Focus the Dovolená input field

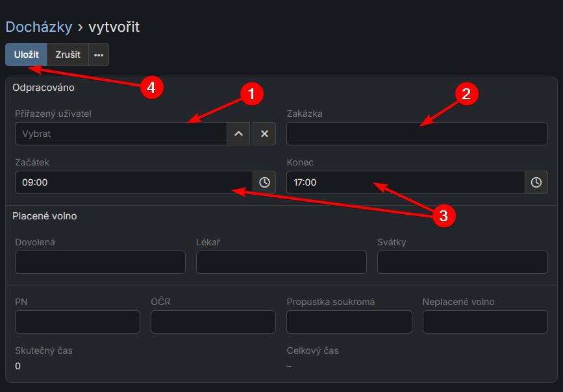pos(100,262)
